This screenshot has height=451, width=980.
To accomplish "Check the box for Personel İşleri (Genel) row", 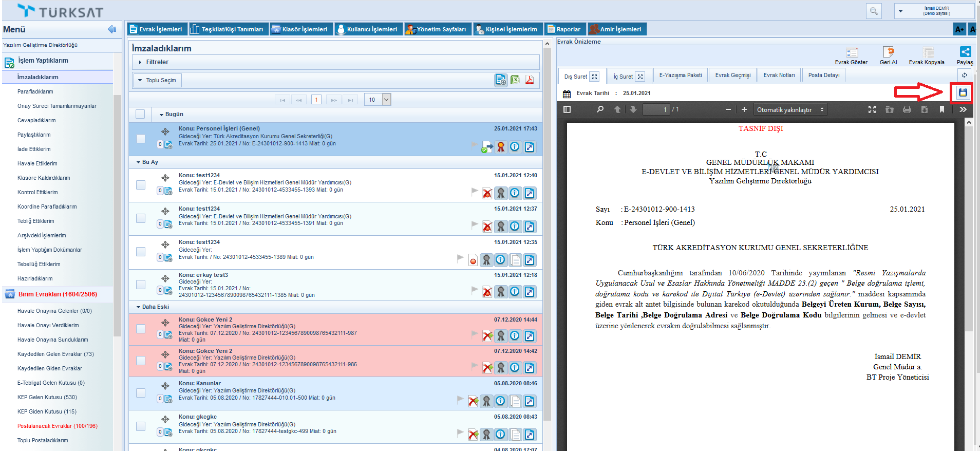I will pyautogui.click(x=141, y=139).
